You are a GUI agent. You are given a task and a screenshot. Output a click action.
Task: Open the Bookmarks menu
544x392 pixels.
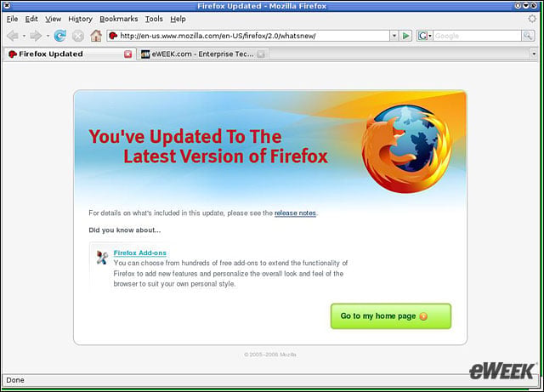[x=119, y=19]
